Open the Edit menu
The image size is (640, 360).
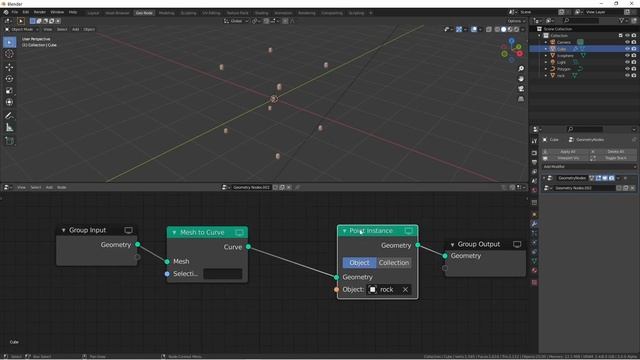[x=26, y=12]
